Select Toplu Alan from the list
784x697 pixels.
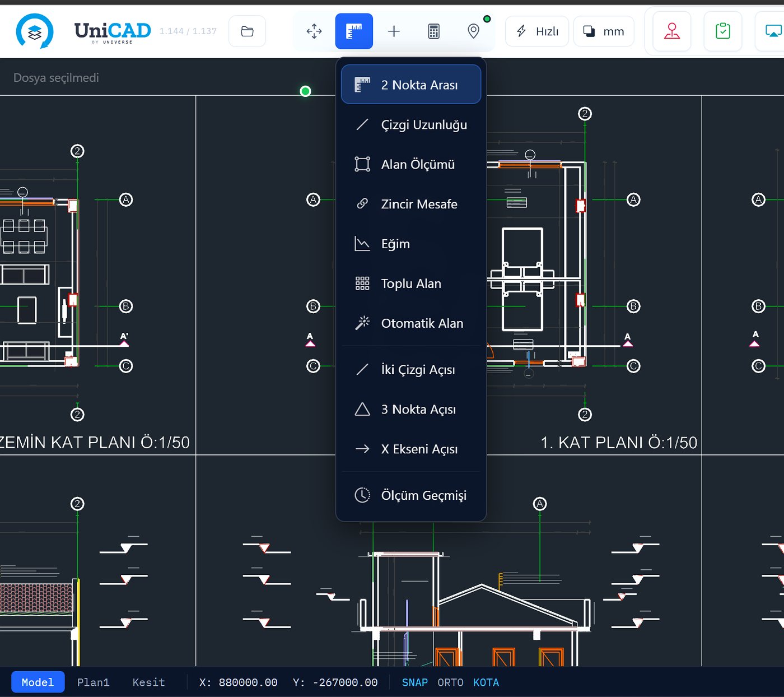(x=411, y=284)
